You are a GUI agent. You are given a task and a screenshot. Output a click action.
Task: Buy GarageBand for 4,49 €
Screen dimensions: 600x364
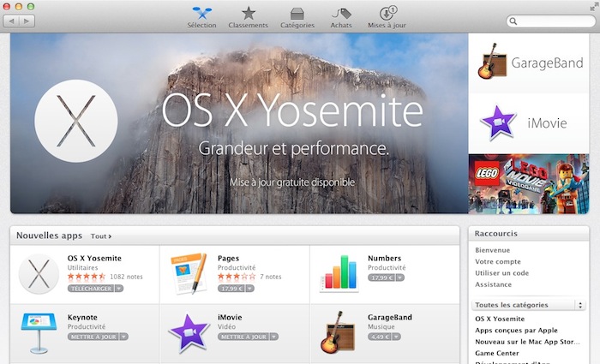point(380,337)
